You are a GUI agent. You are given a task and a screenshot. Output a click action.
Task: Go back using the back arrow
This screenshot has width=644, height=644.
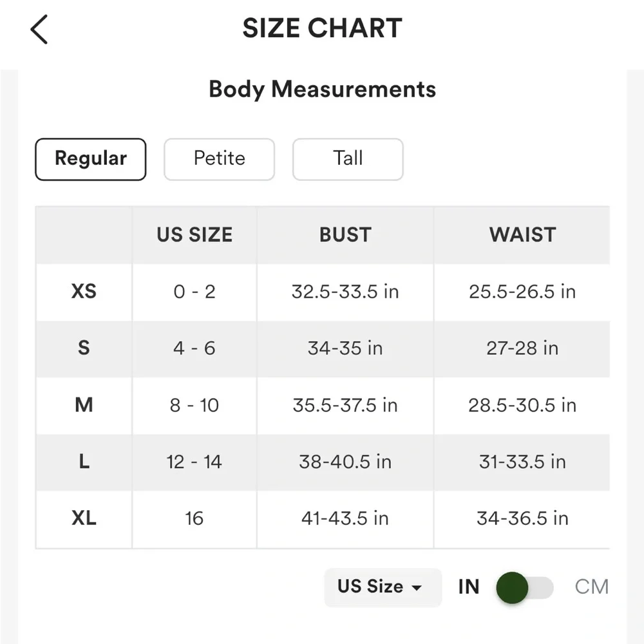(x=39, y=30)
